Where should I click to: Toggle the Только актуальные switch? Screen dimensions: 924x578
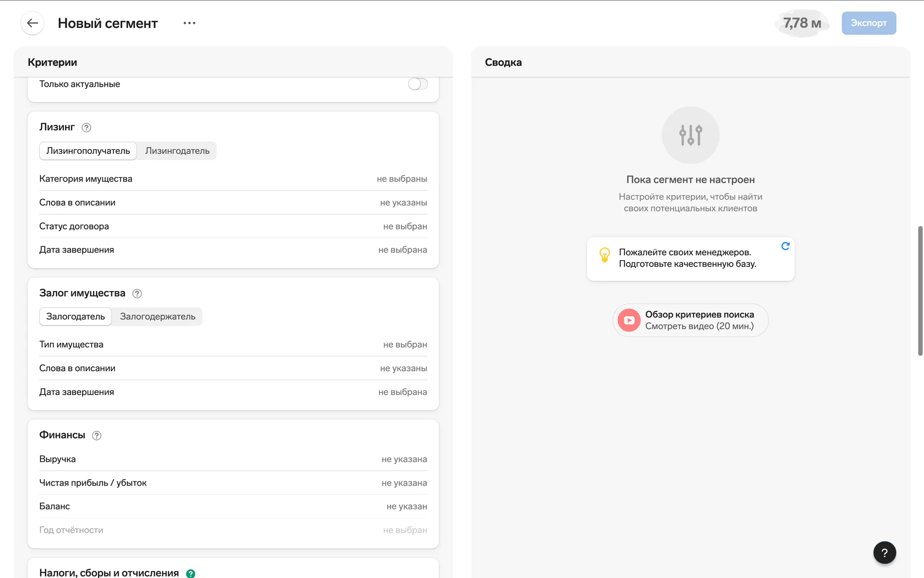pos(418,84)
